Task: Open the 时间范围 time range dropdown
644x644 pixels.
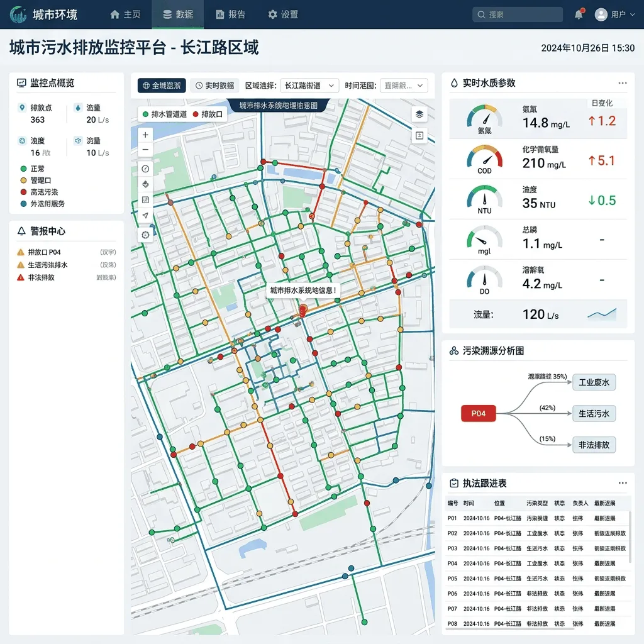Action: (x=404, y=86)
